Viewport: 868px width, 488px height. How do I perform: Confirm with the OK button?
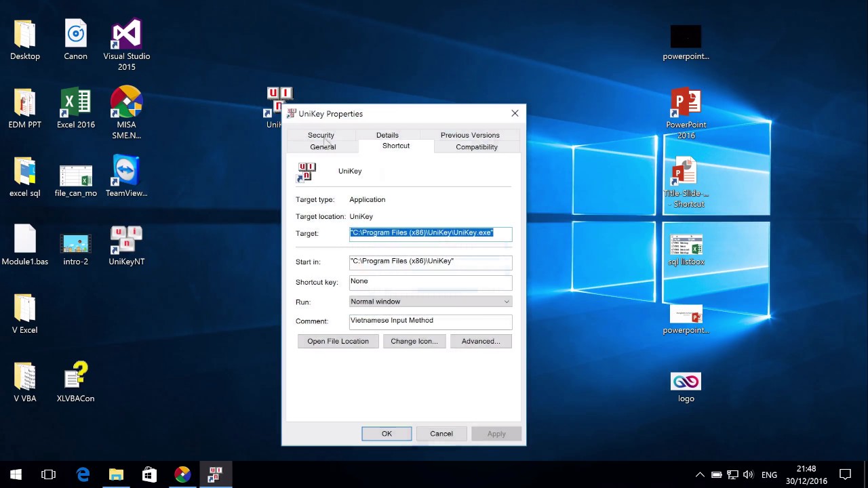tap(387, 434)
